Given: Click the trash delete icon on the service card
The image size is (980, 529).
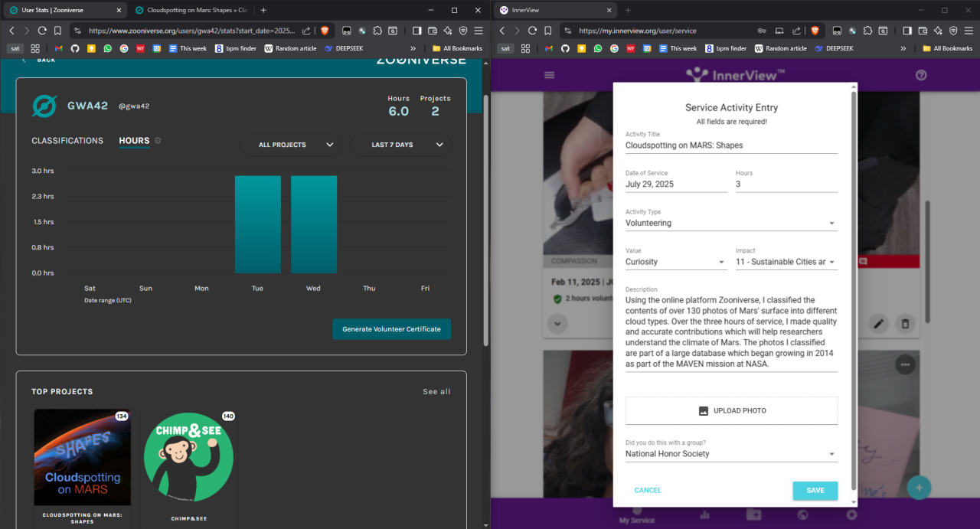Looking at the screenshot, I should (905, 324).
